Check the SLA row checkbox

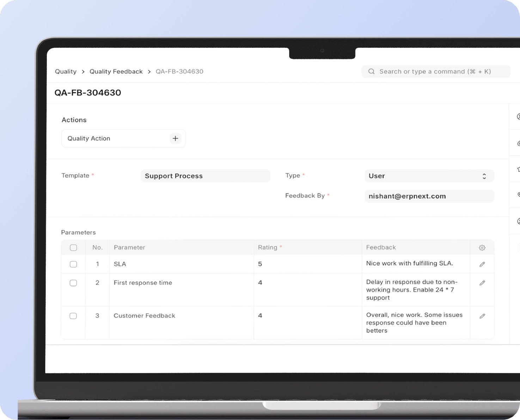[x=73, y=264]
